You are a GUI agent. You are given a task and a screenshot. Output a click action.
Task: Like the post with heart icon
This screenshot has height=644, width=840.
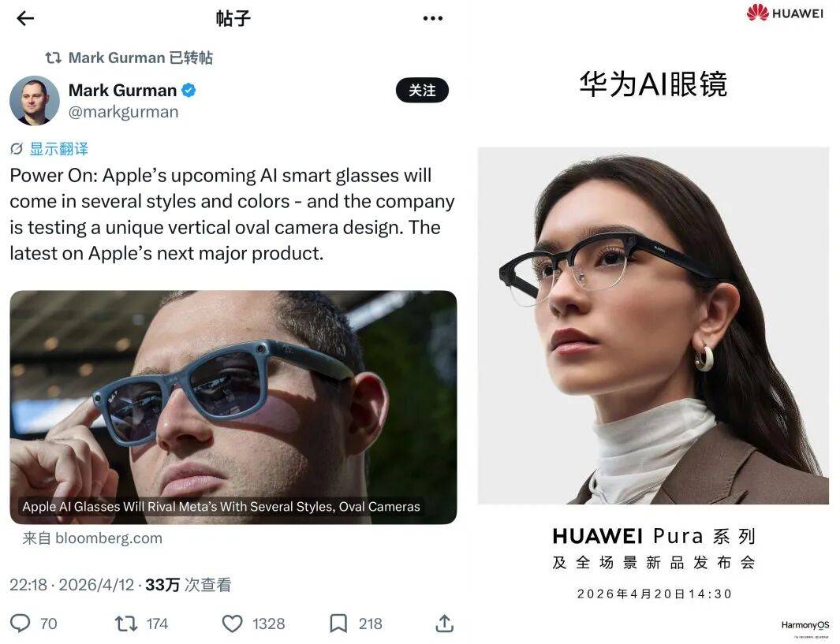232,624
